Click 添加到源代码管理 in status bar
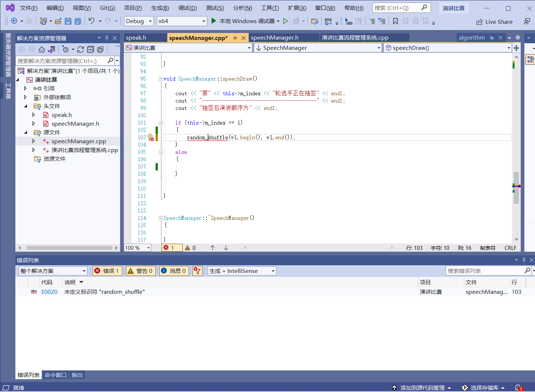 [x=422, y=388]
